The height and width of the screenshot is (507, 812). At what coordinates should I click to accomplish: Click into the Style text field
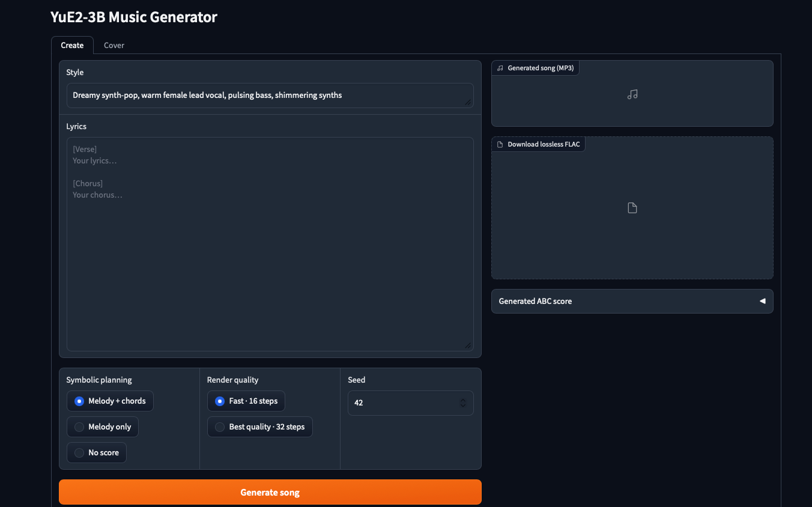(x=270, y=96)
